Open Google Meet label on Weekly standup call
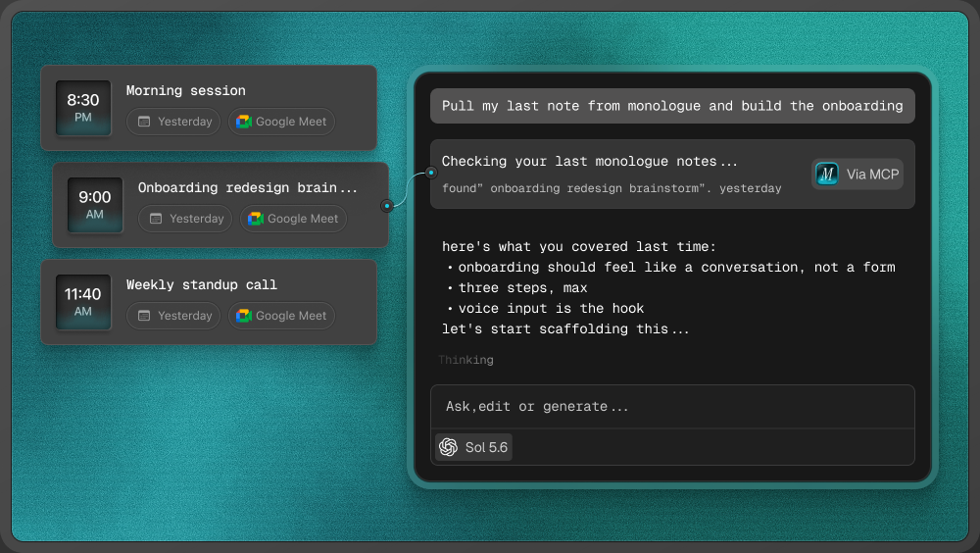 pos(291,316)
